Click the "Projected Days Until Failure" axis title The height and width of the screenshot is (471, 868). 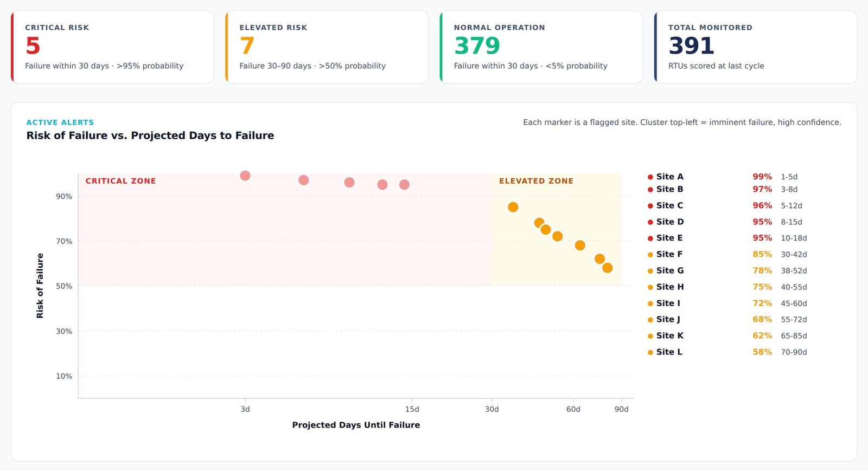coord(356,425)
